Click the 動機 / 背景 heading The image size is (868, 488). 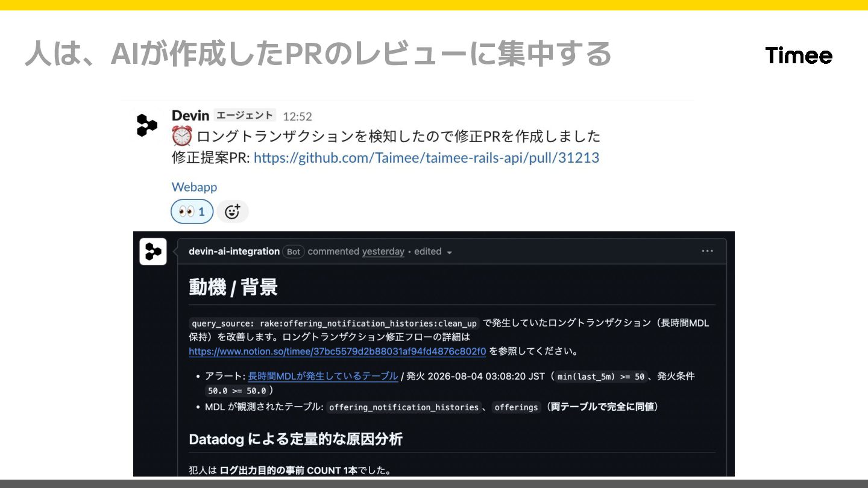coord(233,287)
